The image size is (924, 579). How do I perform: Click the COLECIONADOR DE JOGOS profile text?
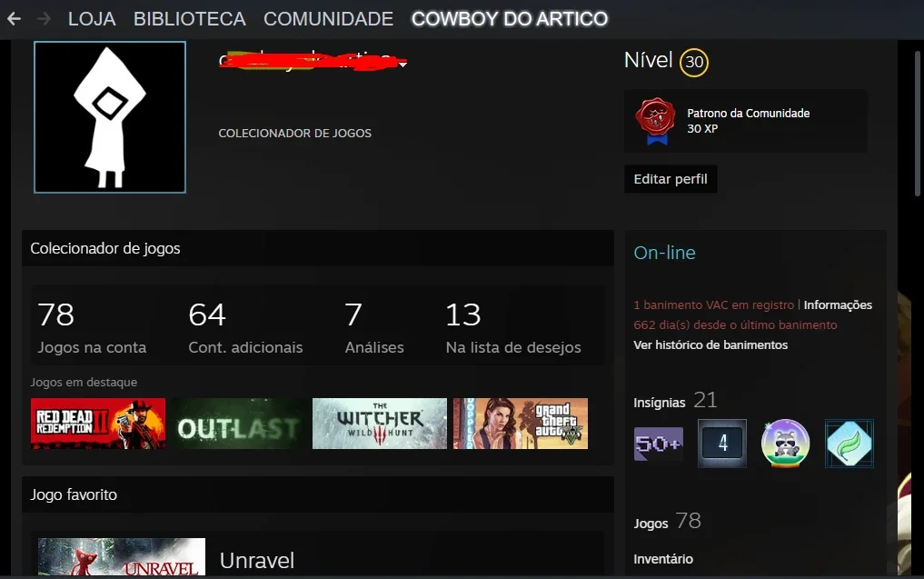pyautogui.click(x=294, y=134)
